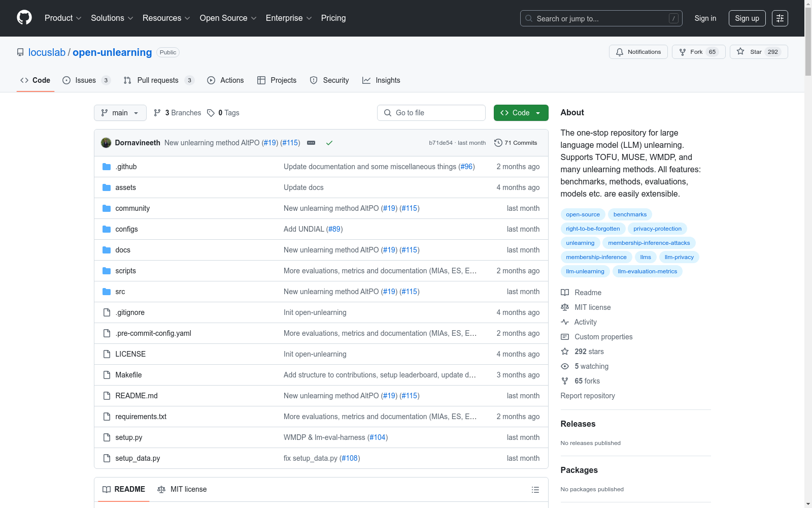Click the eye icon beside watching
Screen dimensions: 812x508
565,366
